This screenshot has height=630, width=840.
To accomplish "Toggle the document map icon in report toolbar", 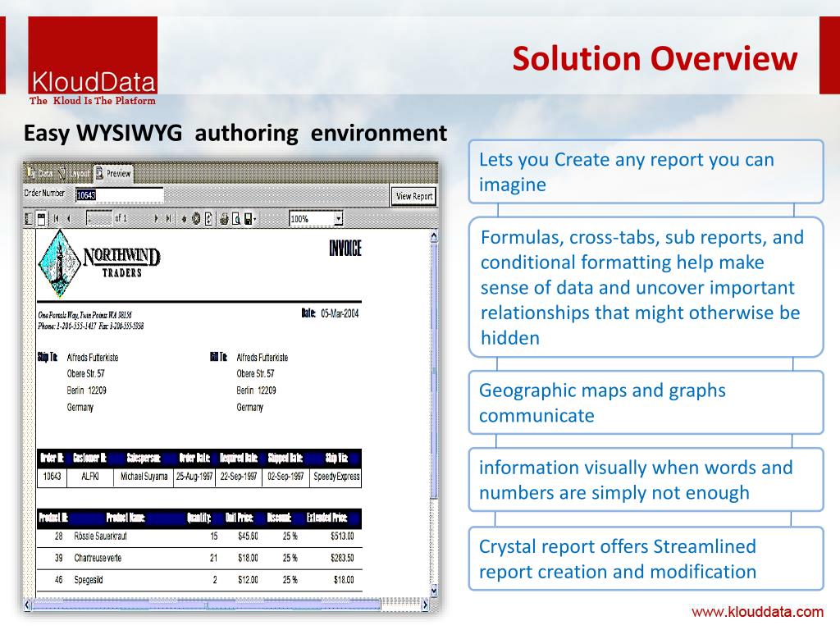I will [29, 218].
